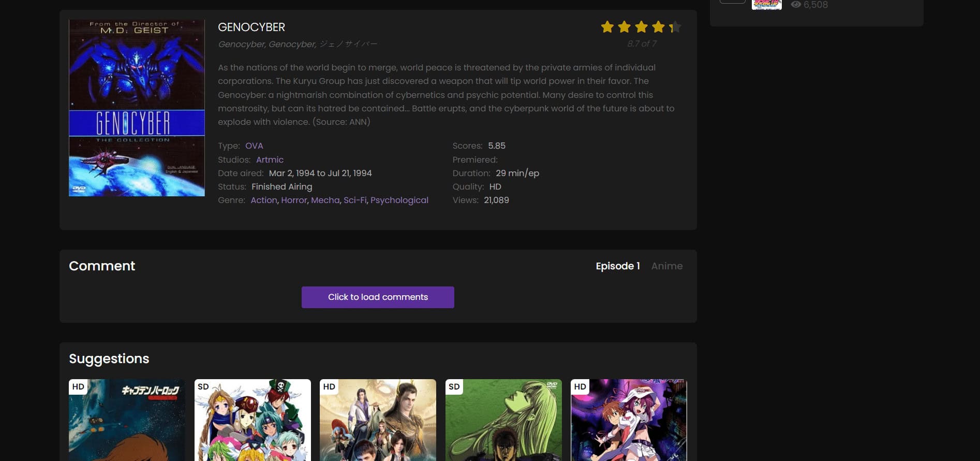
Task: Select the alternate titles line under GENOCYBER
Action: 298,44
